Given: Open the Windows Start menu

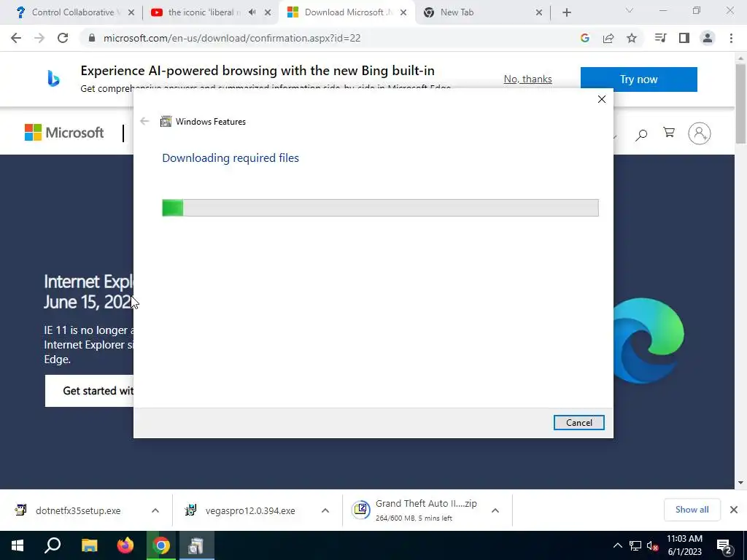Looking at the screenshot, I should click(18, 545).
